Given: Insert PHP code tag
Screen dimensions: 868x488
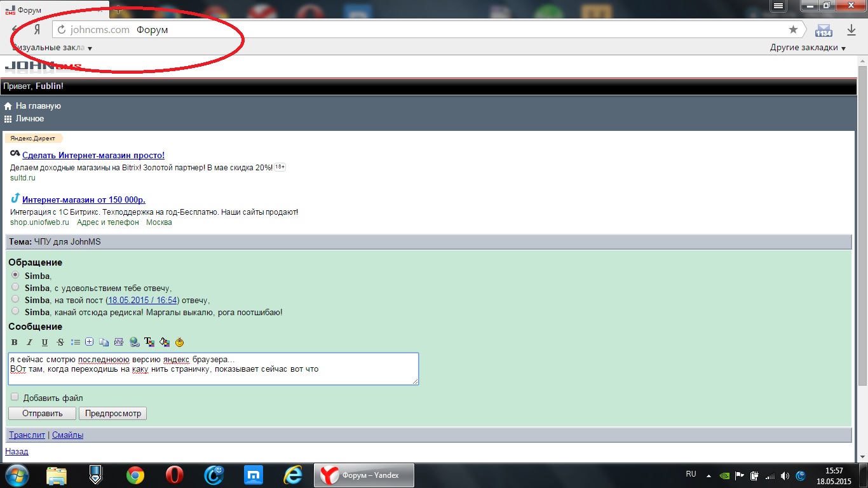Looking at the screenshot, I should pos(119,342).
